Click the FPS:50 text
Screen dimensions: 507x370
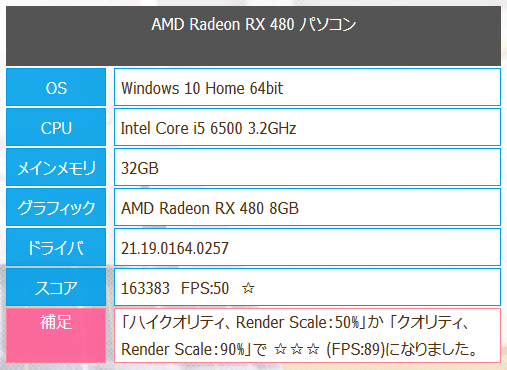pyautogui.click(x=205, y=288)
